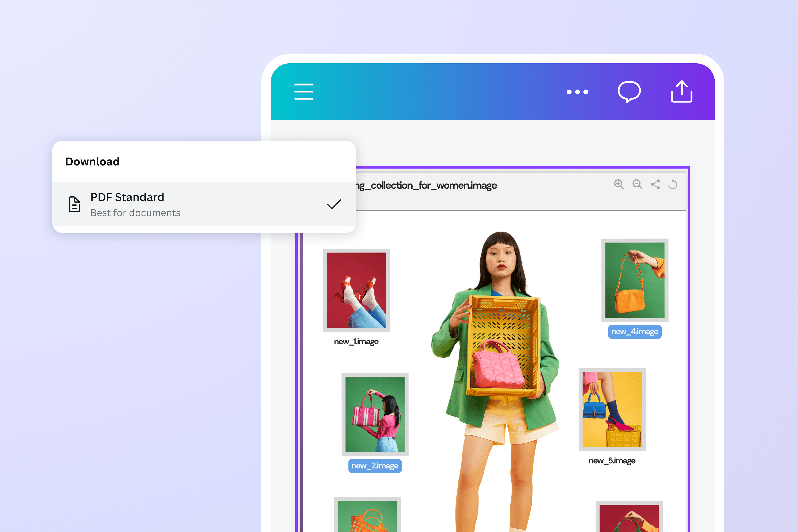
Task: Toggle the PDF Standard checkmark
Action: tap(334, 204)
